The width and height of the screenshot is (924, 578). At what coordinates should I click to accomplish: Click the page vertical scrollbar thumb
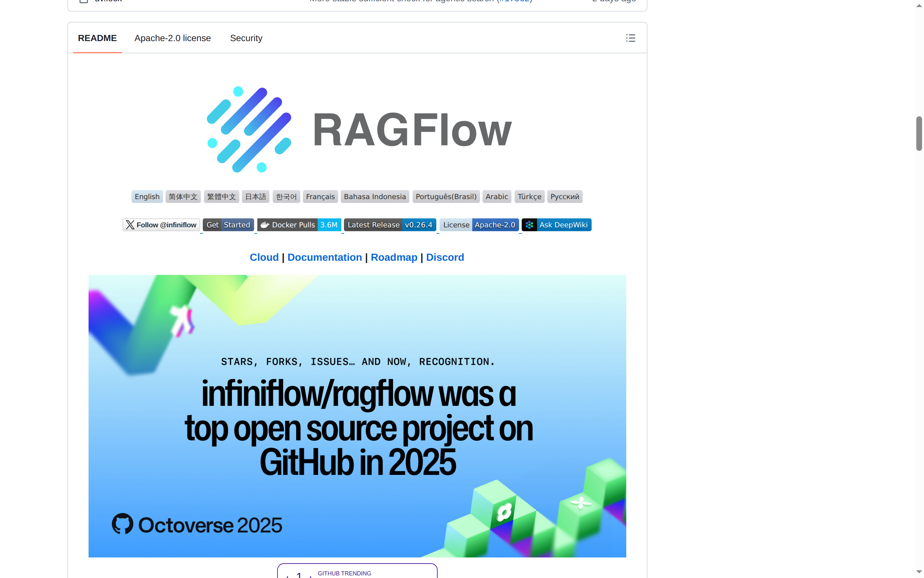(919, 133)
